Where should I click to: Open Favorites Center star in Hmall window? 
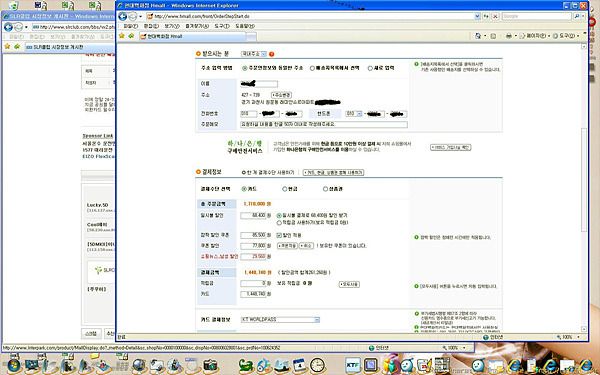122,36
